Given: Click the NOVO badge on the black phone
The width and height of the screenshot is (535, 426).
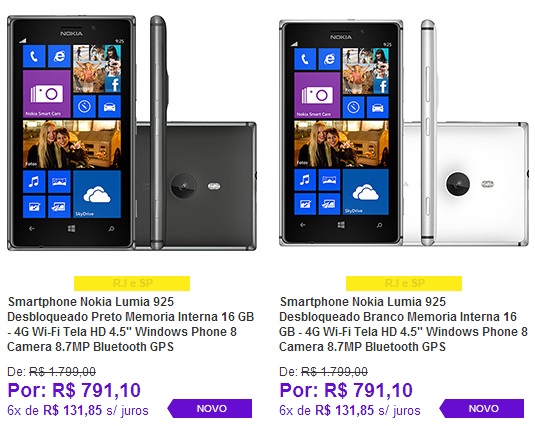Looking at the screenshot, I should [x=210, y=408].
